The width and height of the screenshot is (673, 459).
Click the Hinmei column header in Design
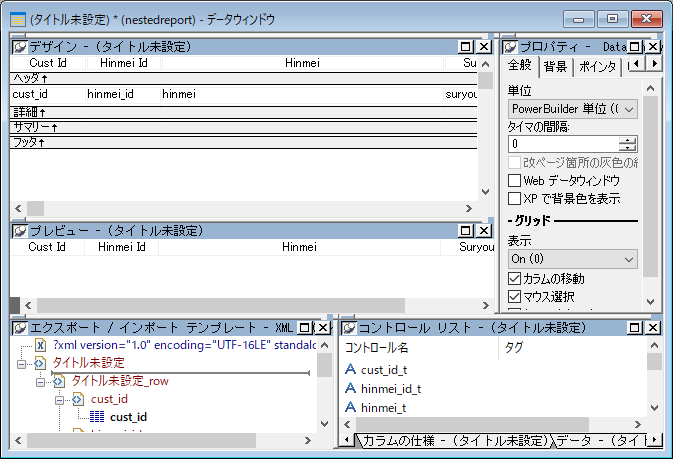302,63
